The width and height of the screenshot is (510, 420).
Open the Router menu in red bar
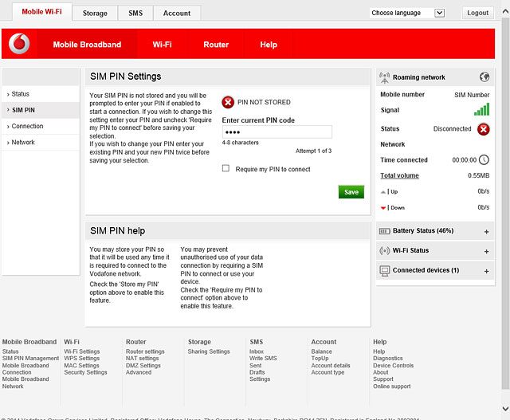216,45
